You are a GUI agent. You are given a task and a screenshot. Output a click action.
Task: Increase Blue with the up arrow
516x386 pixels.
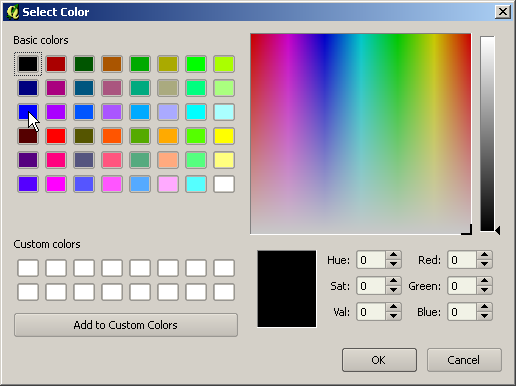484,307
